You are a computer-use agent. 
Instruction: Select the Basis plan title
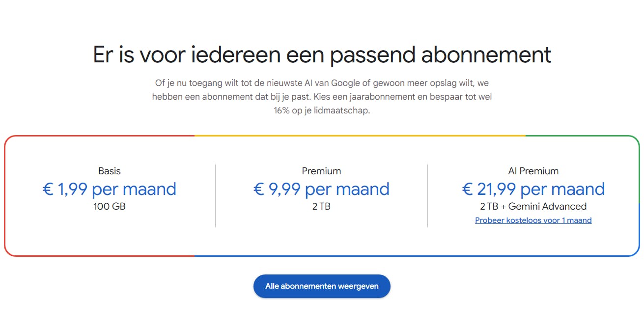[x=109, y=171]
